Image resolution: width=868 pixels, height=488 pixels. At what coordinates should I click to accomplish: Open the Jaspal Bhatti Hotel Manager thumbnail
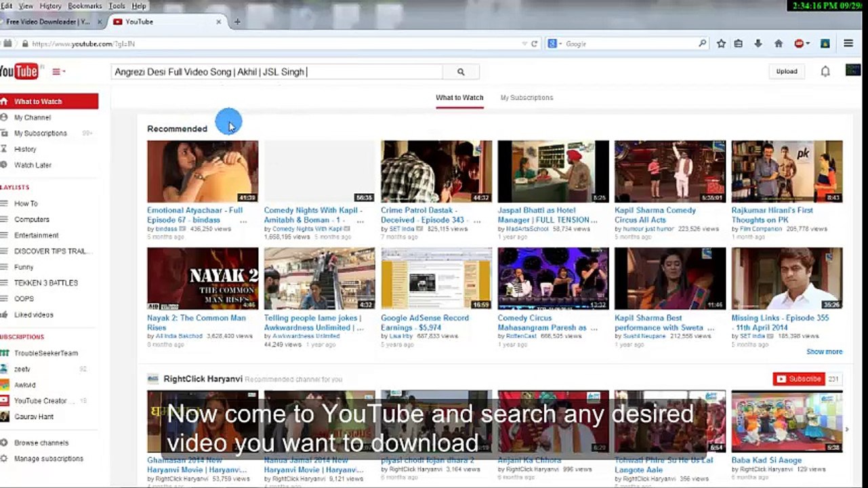553,171
